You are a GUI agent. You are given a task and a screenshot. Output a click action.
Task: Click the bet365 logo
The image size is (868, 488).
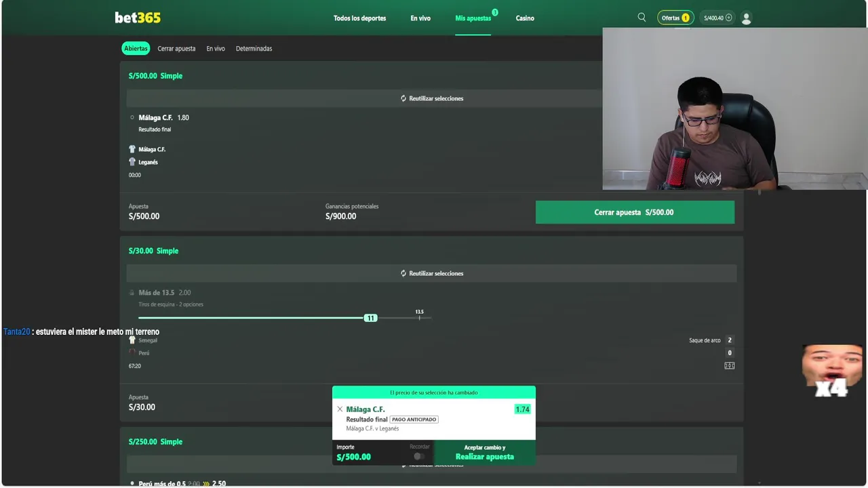click(x=138, y=18)
